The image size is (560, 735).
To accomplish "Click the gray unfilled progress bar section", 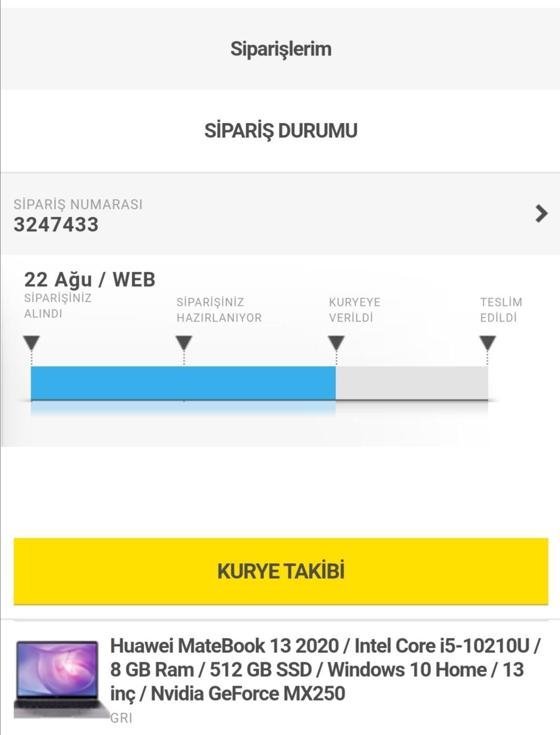I will [412, 383].
